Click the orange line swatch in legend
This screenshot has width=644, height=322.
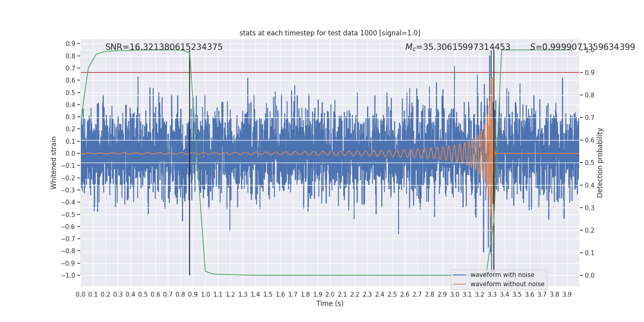coord(459,284)
